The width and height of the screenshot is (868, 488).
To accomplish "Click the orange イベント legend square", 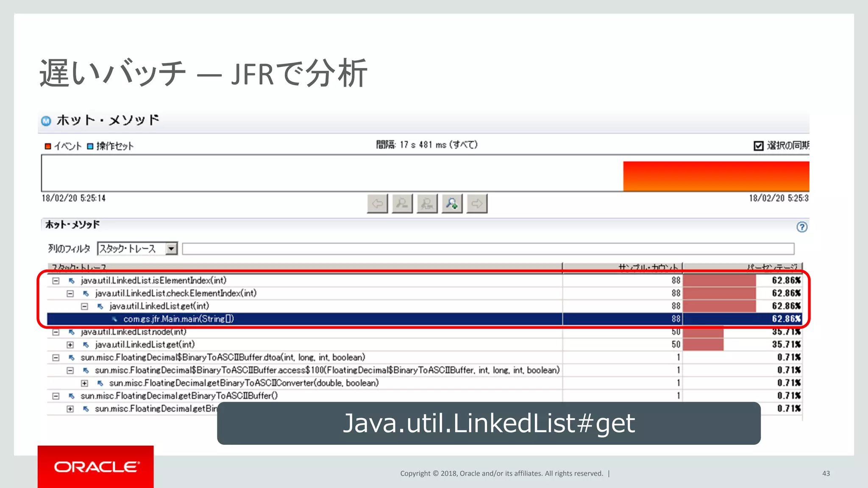I will point(48,146).
